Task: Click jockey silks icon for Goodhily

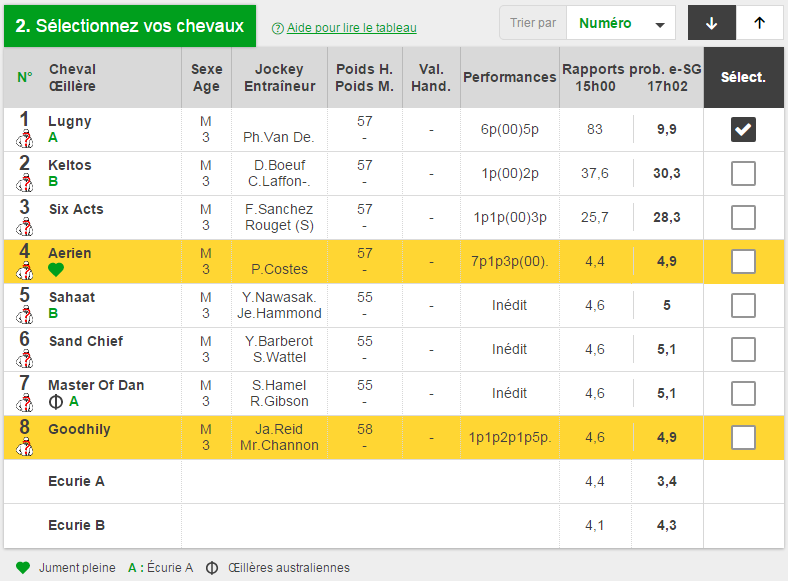Action: point(25,447)
